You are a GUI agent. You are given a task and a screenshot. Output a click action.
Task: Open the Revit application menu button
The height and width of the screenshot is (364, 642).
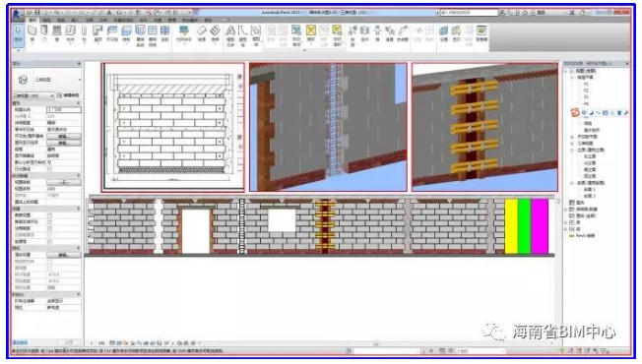coord(17,15)
